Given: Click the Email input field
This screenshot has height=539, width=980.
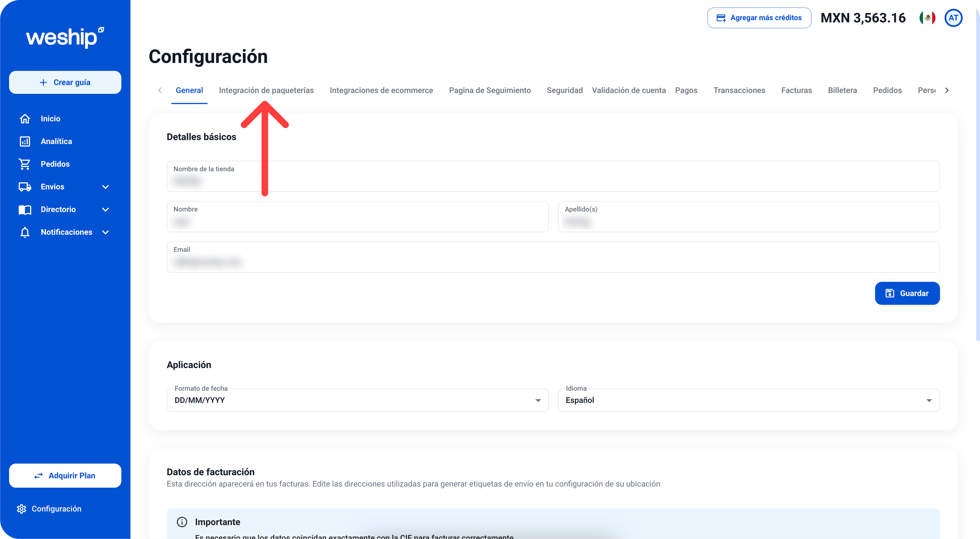Looking at the screenshot, I should click(x=553, y=257).
